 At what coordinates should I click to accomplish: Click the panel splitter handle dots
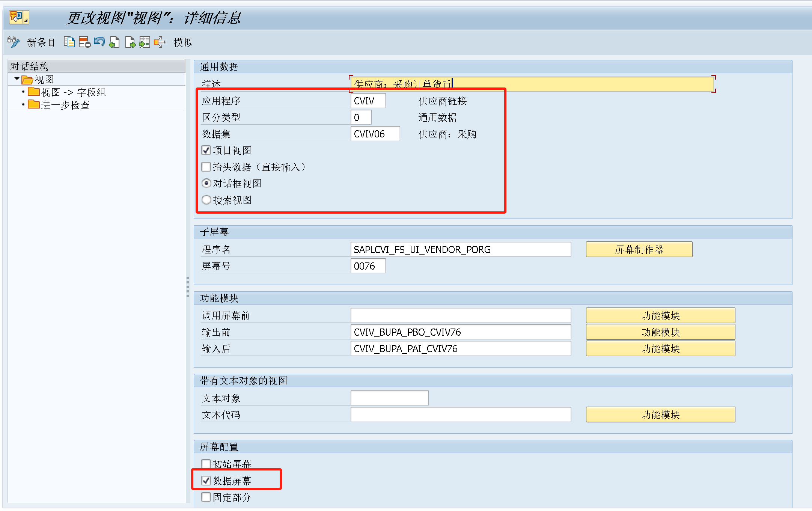tap(188, 287)
